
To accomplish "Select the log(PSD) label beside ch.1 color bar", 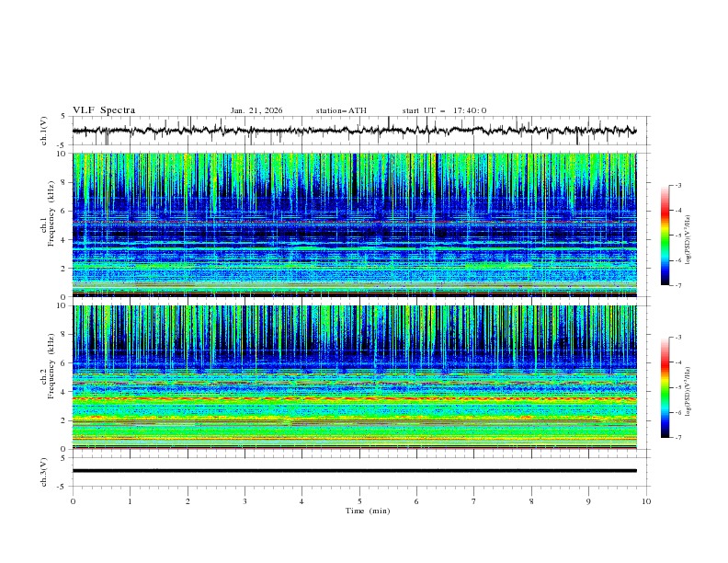I will click(x=688, y=240).
